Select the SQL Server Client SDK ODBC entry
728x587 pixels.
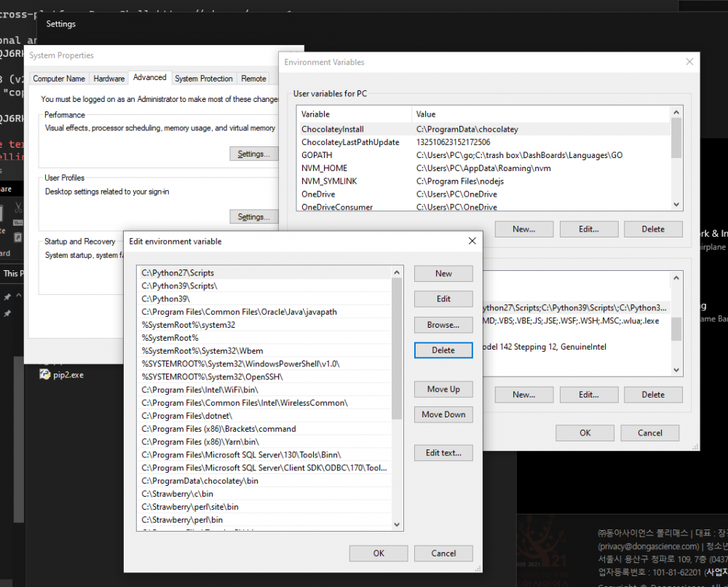point(266,468)
